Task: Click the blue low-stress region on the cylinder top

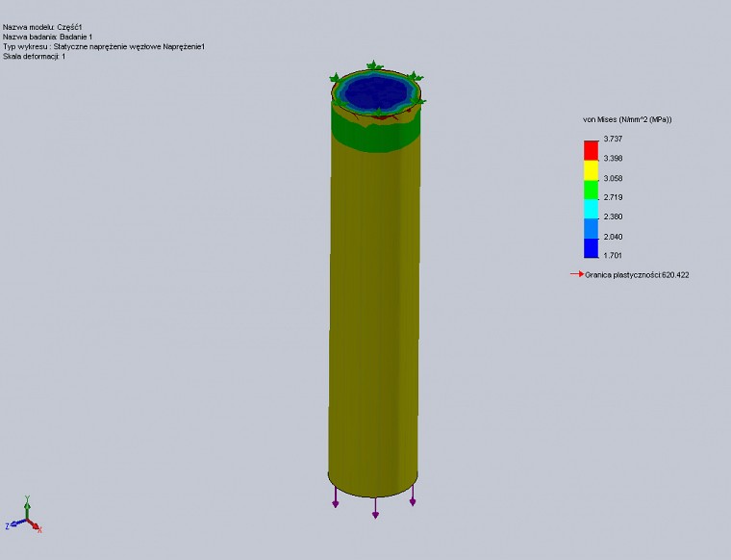Action: [376, 90]
